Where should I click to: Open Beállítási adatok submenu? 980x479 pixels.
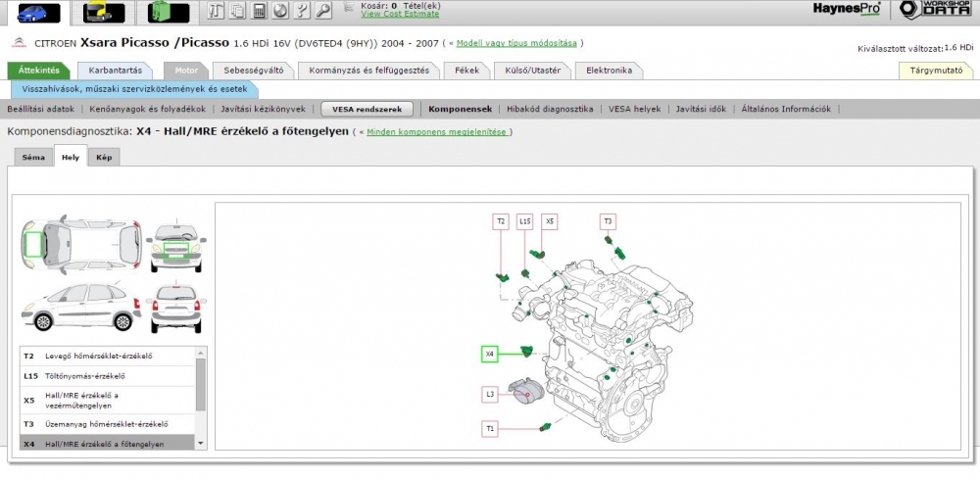coord(40,109)
